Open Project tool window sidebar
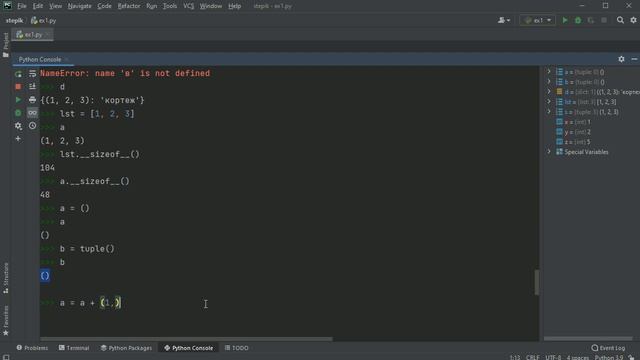Screen dimensions: 640x360 tap(6, 45)
